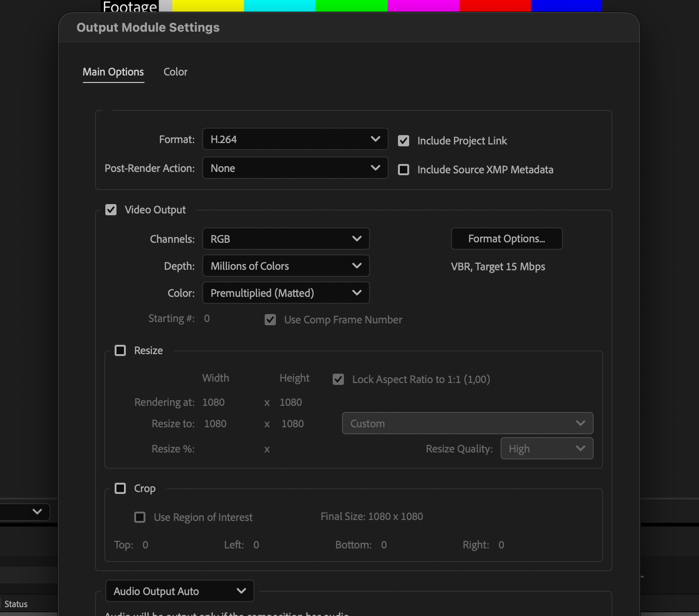Image resolution: width=699 pixels, height=616 pixels.
Task: Click the Starting # value field
Action: [207, 319]
